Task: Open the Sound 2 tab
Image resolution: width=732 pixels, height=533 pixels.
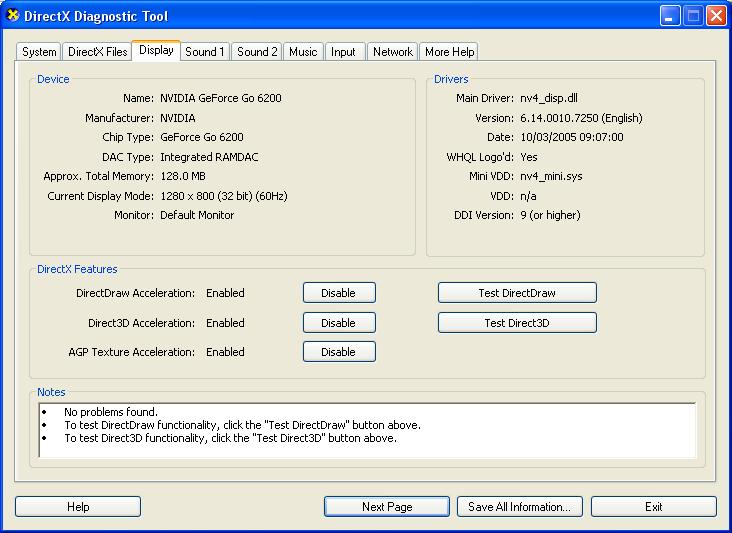Action: click(257, 52)
